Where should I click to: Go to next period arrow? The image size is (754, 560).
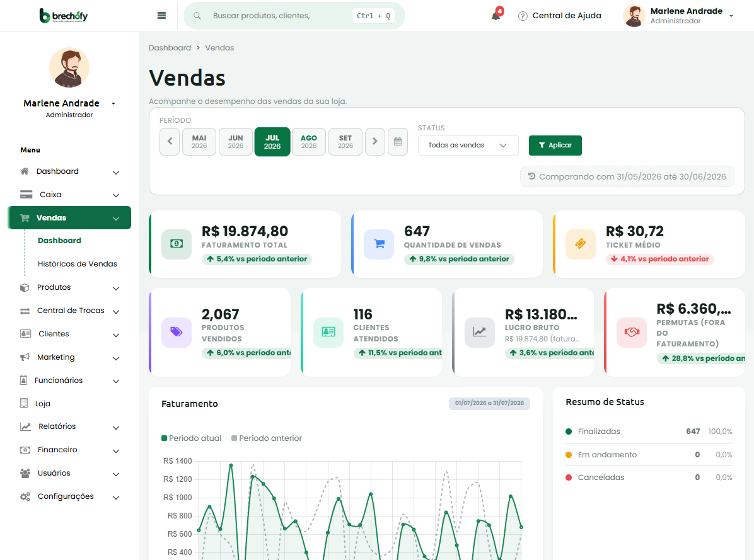(375, 142)
